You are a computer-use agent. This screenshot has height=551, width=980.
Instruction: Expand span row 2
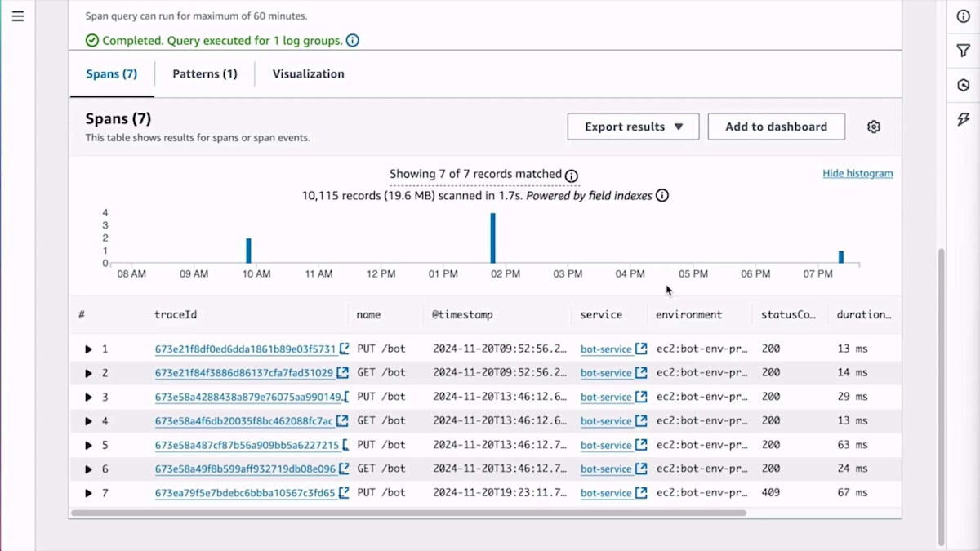tap(88, 373)
